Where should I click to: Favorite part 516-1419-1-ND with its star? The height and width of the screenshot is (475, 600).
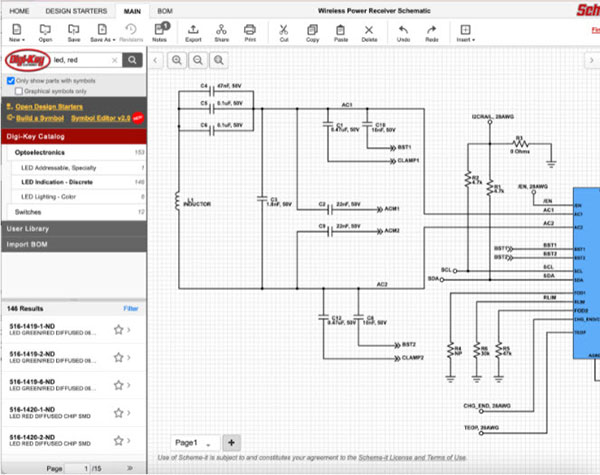pyautogui.click(x=118, y=329)
